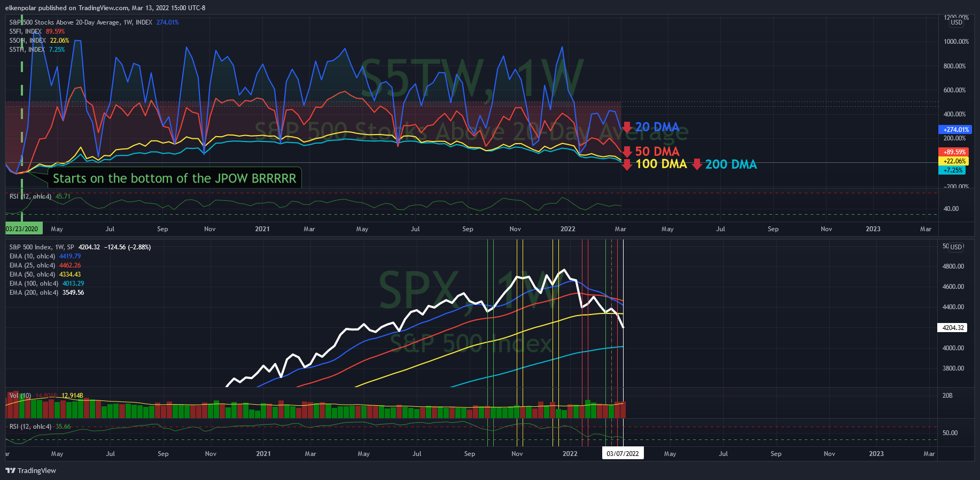
Task: Select the EMA (25, ohlc4) legend row
Action: pos(45,265)
